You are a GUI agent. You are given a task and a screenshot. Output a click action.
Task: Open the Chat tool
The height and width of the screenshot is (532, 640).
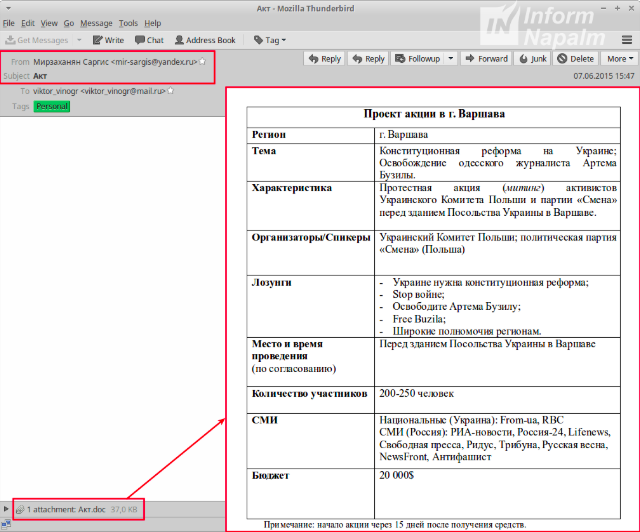(x=149, y=40)
